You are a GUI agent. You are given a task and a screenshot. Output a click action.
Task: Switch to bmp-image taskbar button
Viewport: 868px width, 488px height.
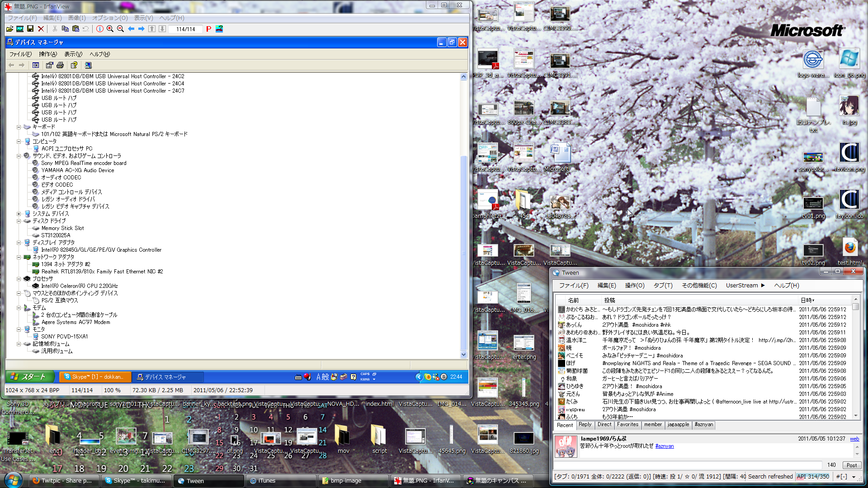tap(354, 481)
